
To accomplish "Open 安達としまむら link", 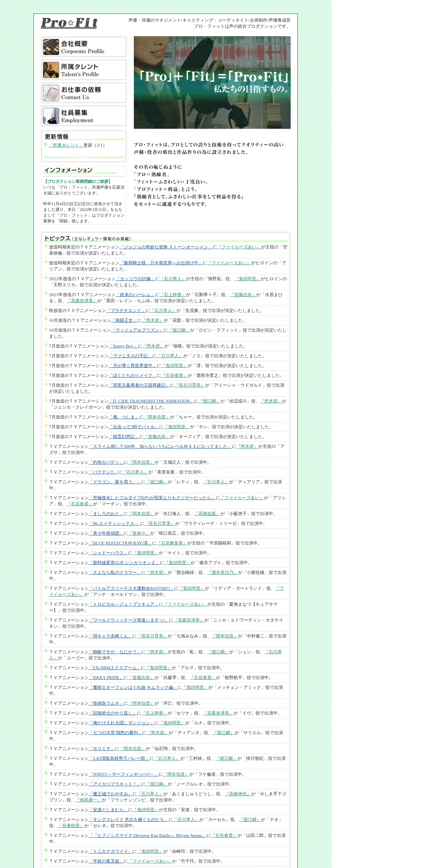I will coord(108,810).
